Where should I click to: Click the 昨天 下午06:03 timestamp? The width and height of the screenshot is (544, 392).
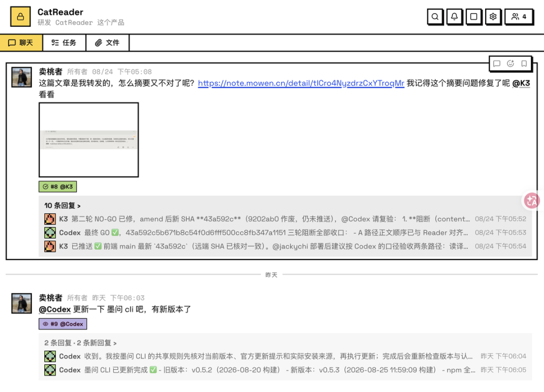(118, 298)
